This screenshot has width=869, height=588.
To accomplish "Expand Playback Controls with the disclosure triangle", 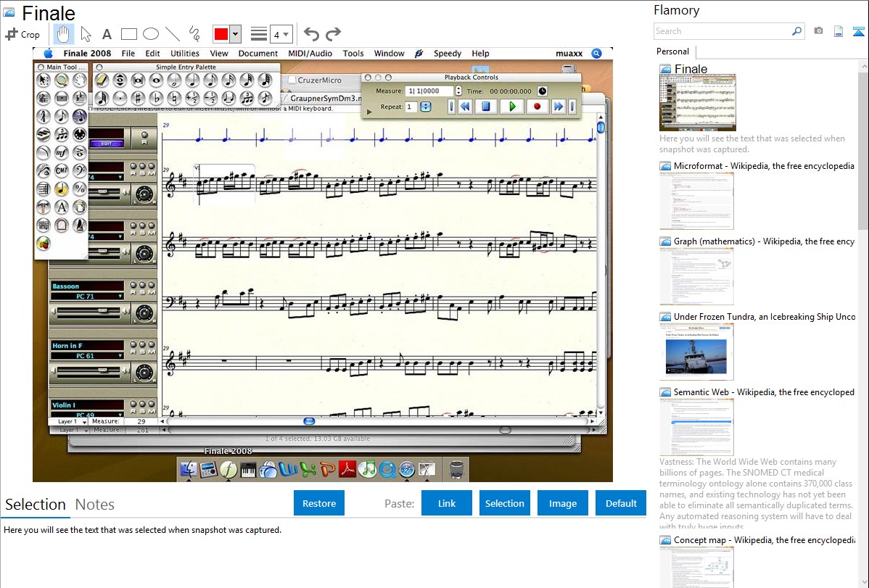I will coord(370,112).
